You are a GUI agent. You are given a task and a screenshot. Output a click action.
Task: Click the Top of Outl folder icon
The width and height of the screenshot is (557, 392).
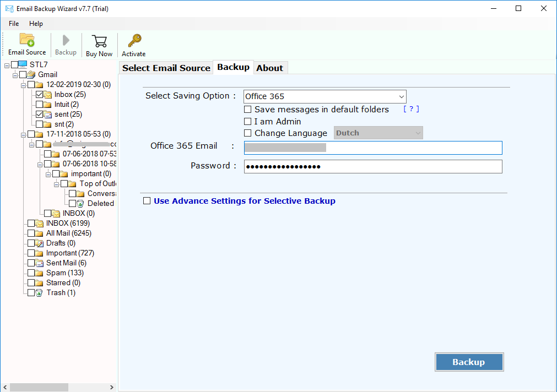point(72,183)
